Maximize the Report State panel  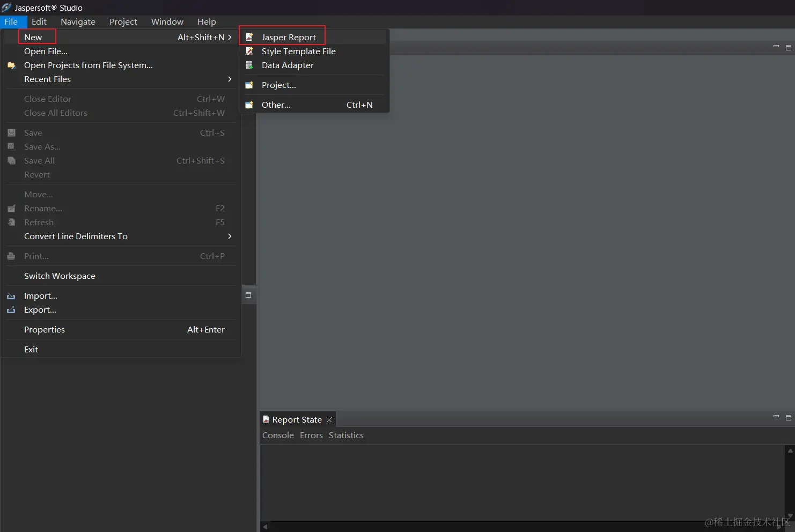pos(789,417)
